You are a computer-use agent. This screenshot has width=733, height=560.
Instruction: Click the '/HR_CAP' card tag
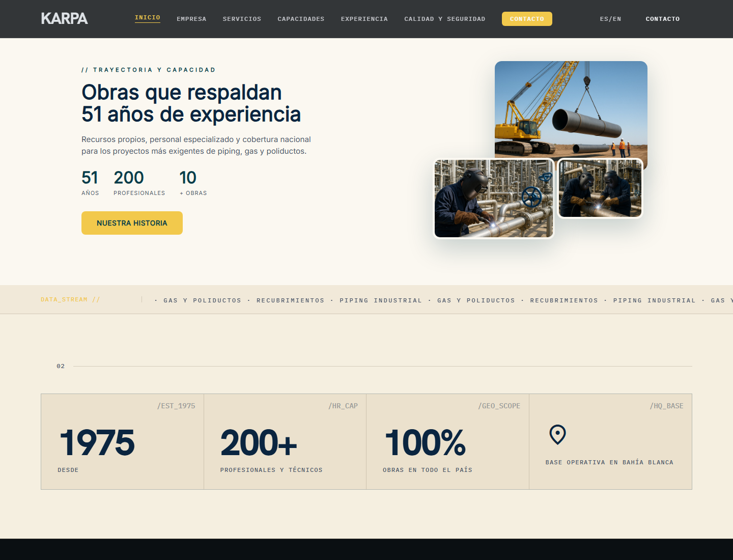343,406
